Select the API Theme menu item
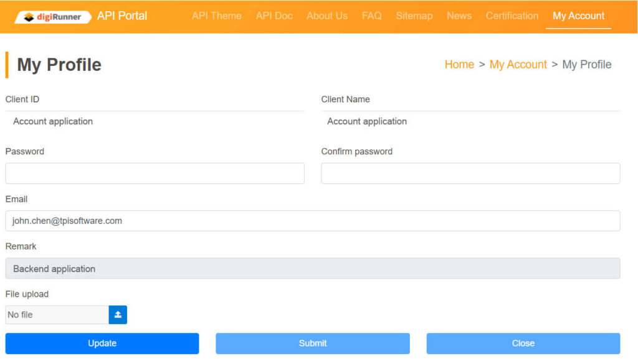 216,16
